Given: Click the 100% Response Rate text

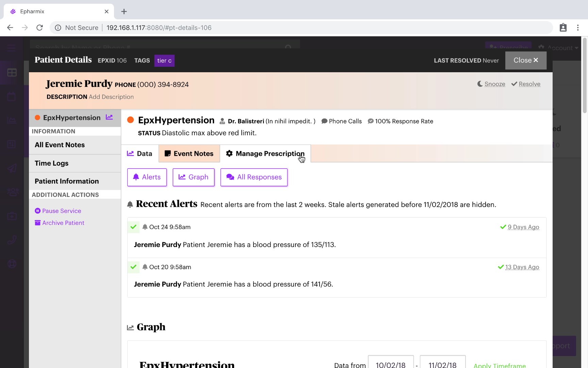Looking at the screenshot, I should pos(404,121).
